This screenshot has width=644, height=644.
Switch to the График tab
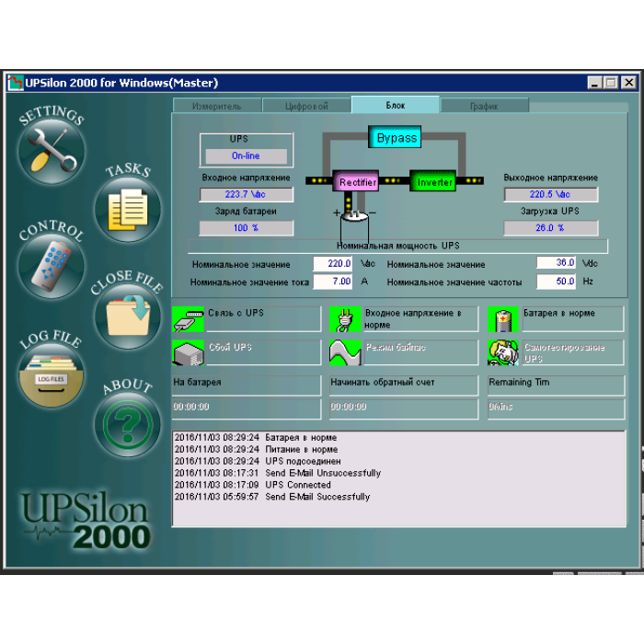pos(484,107)
